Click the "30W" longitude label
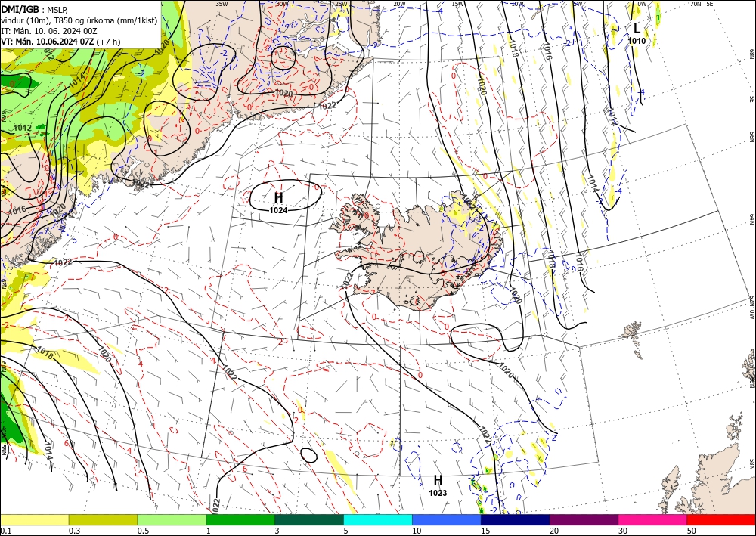 tap(281, 4)
